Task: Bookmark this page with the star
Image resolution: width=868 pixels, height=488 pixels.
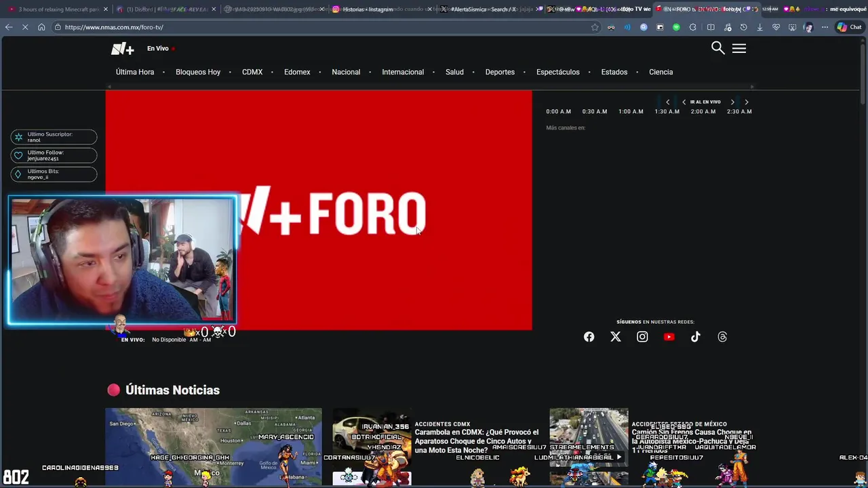Action: (595, 27)
